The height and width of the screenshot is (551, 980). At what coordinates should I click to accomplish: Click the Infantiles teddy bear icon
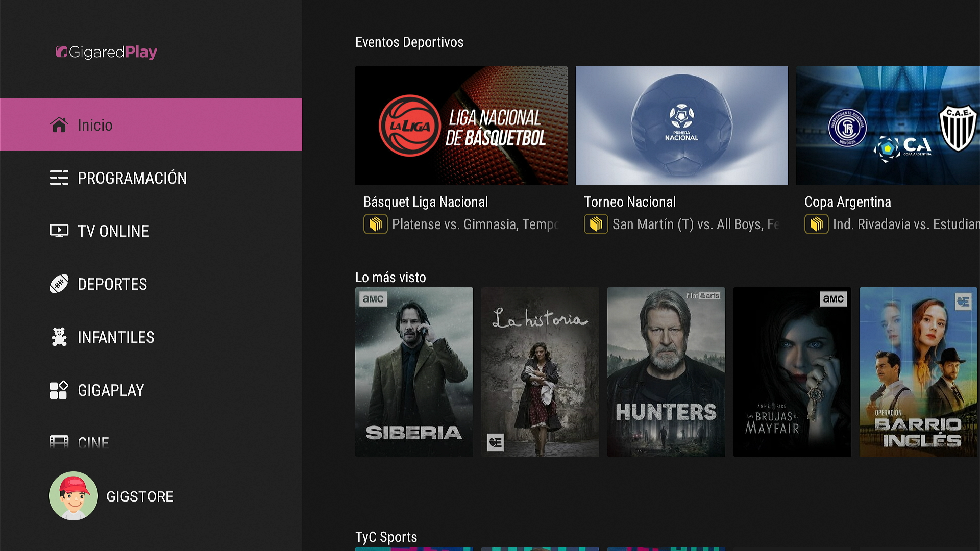[x=59, y=337]
